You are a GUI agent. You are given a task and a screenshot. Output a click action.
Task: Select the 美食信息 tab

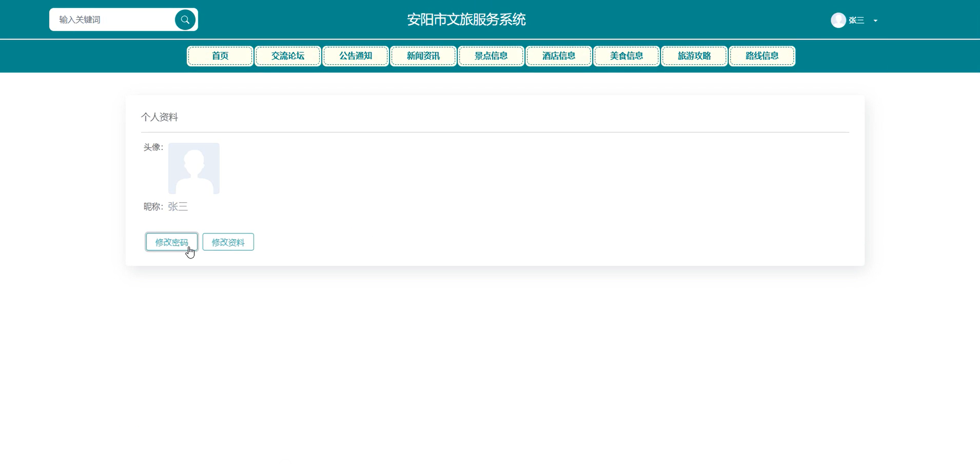(626, 56)
